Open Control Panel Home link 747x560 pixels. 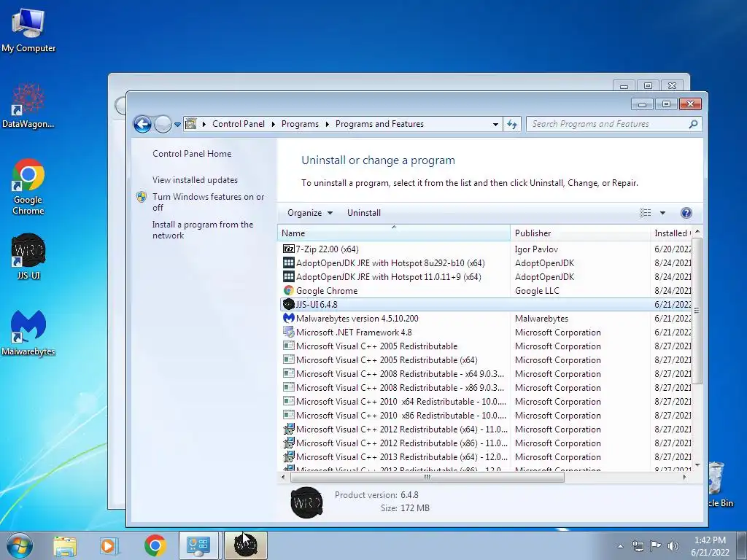click(x=192, y=153)
